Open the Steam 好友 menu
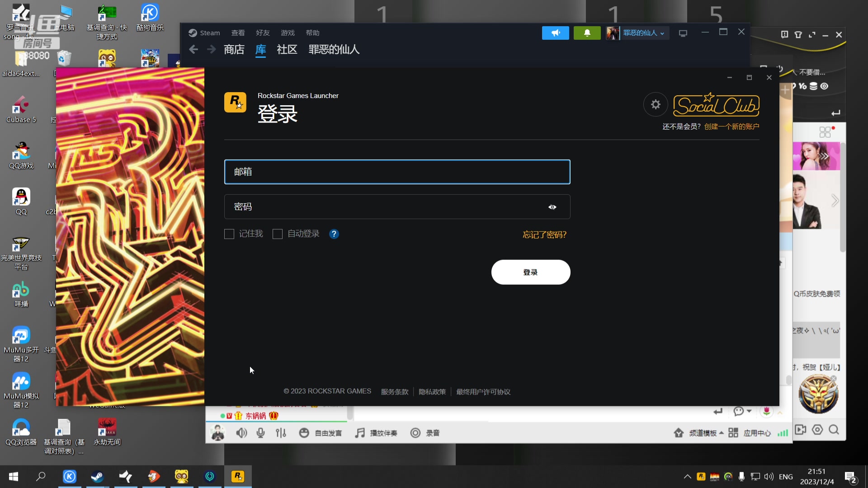 [x=262, y=33]
